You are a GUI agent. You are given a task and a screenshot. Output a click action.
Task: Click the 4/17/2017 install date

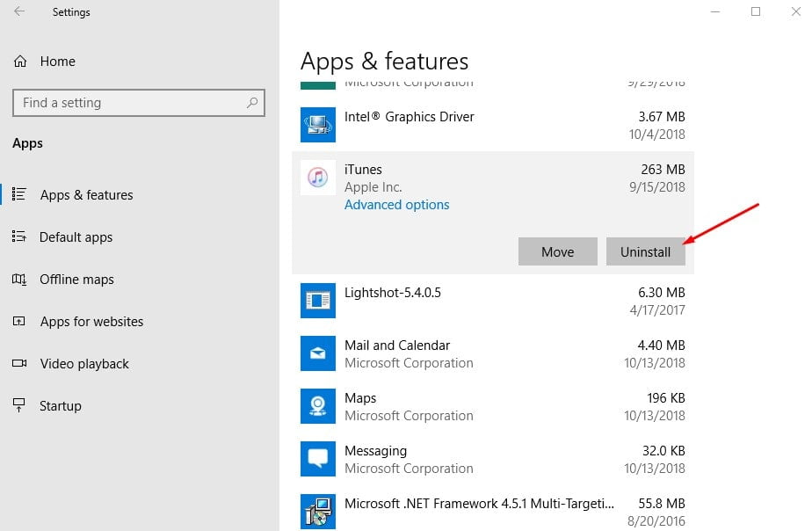coord(657,310)
